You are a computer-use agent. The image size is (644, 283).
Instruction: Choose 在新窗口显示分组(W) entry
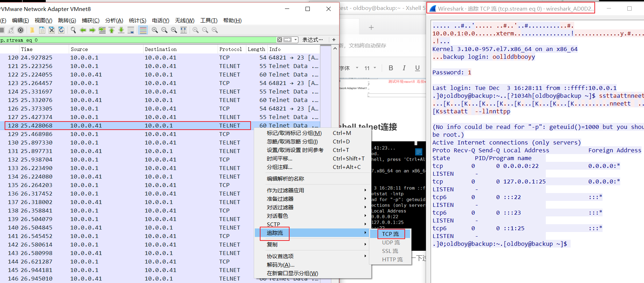coord(313,273)
